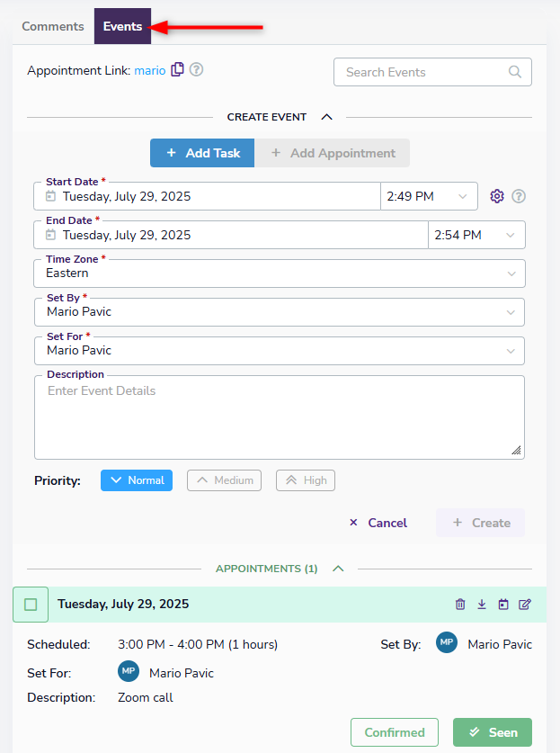Collapse the Create Event section

(326, 117)
